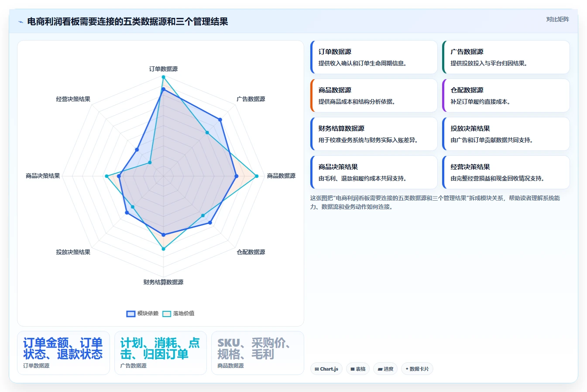Click the 订单金额、订单状态、退款状态 stat card

63,353
